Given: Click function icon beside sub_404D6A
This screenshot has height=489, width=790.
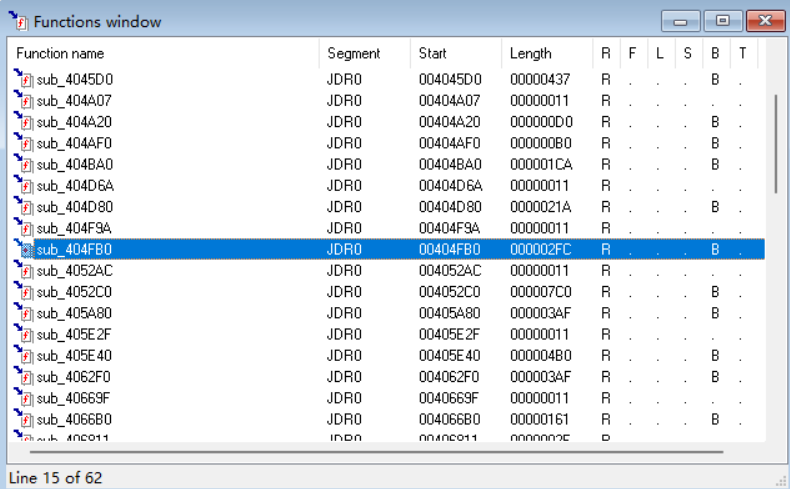Looking at the screenshot, I should pyautogui.click(x=23, y=185).
